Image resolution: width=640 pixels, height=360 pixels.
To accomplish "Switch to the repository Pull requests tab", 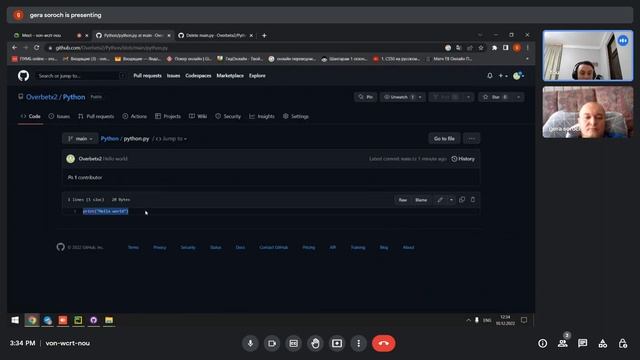I will click(96, 116).
